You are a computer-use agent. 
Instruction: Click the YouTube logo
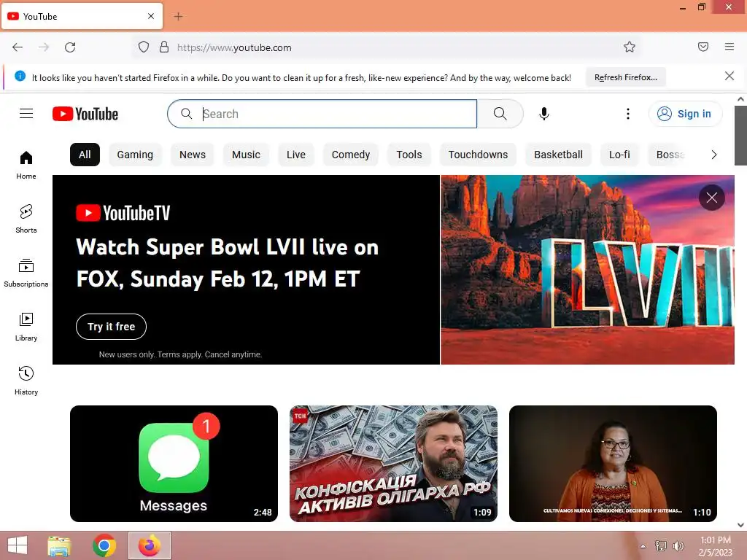click(85, 114)
